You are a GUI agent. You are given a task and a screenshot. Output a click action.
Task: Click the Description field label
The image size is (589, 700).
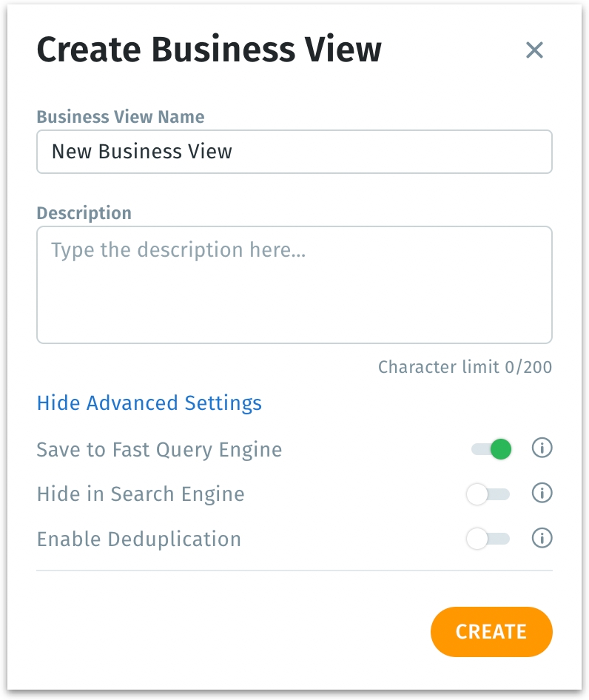[x=84, y=213]
